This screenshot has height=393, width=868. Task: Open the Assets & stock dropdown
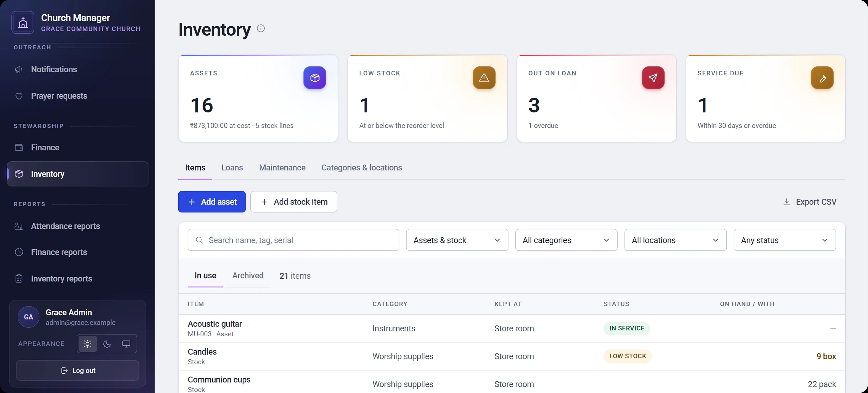point(457,240)
